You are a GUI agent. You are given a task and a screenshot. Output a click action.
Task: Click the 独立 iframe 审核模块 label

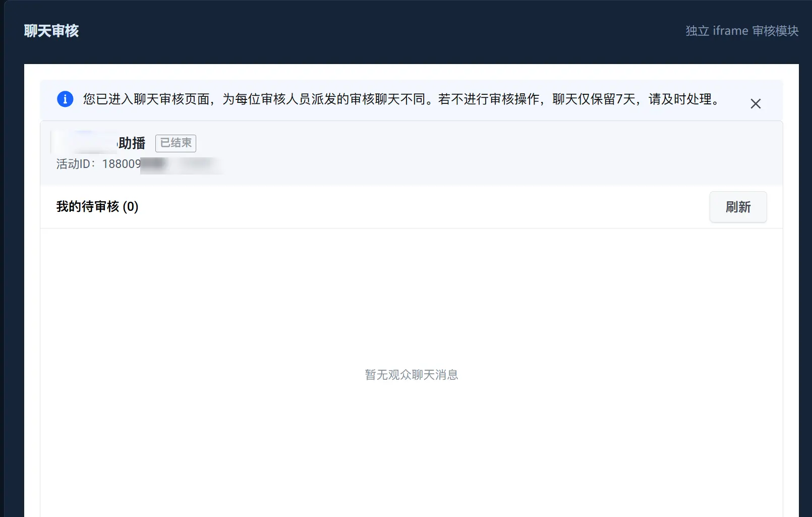742,31
